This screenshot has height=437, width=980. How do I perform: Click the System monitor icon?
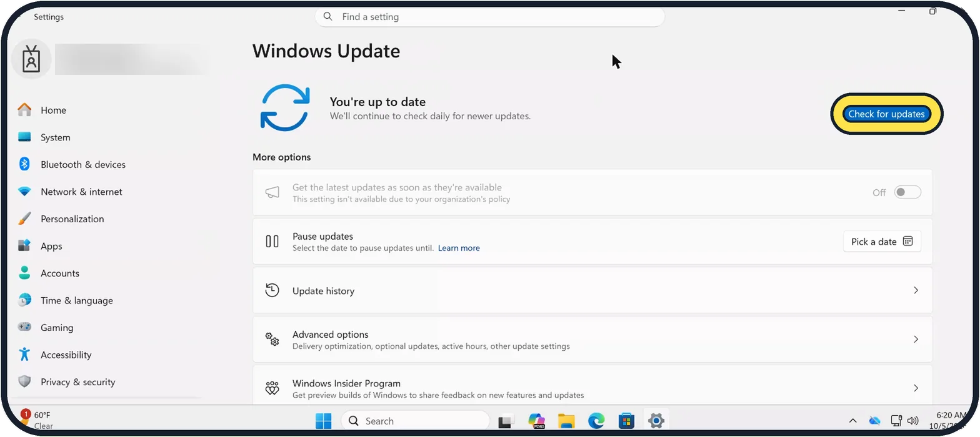24,137
